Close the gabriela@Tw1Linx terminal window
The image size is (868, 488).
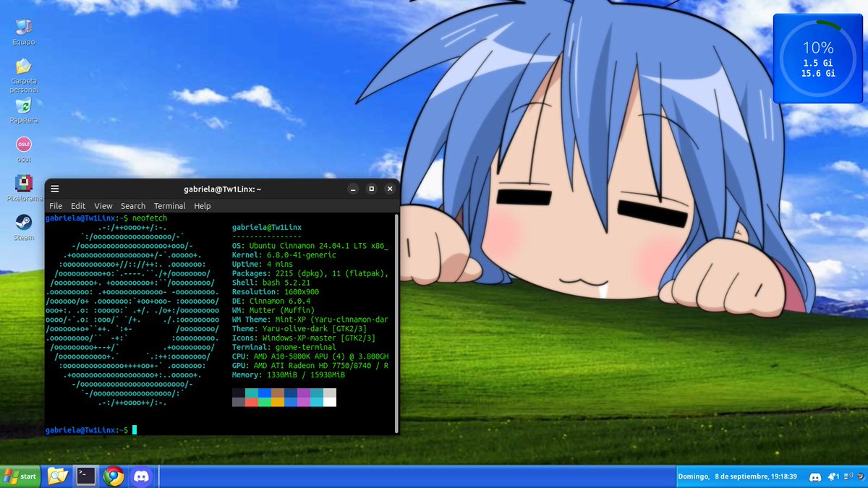tap(390, 189)
